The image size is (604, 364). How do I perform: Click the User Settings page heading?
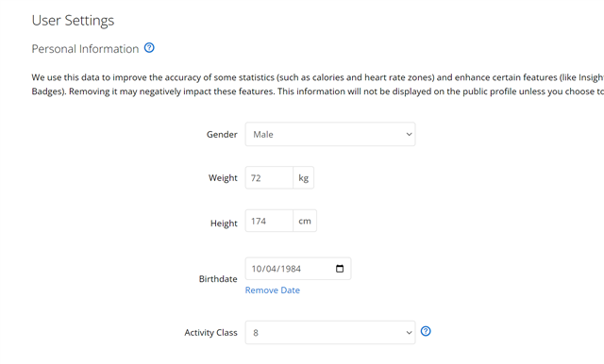[x=73, y=21]
